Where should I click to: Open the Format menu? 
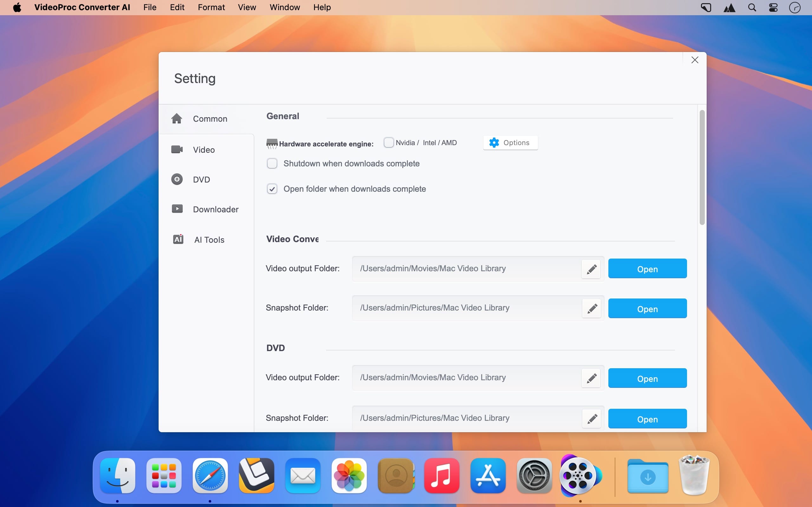pos(211,7)
